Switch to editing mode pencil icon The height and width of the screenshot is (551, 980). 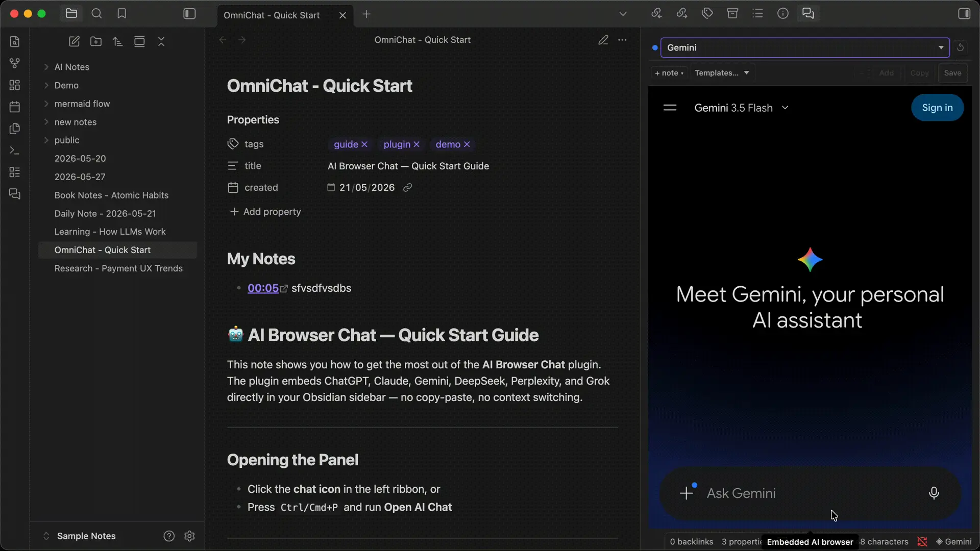click(x=603, y=40)
